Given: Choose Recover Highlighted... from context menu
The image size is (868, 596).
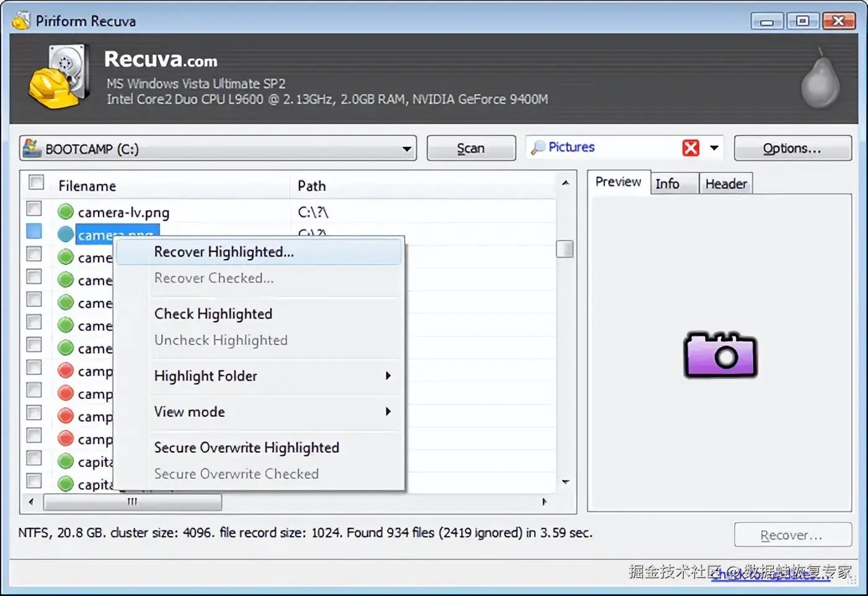Looking at the screenshot, I should tap(259, 252).
